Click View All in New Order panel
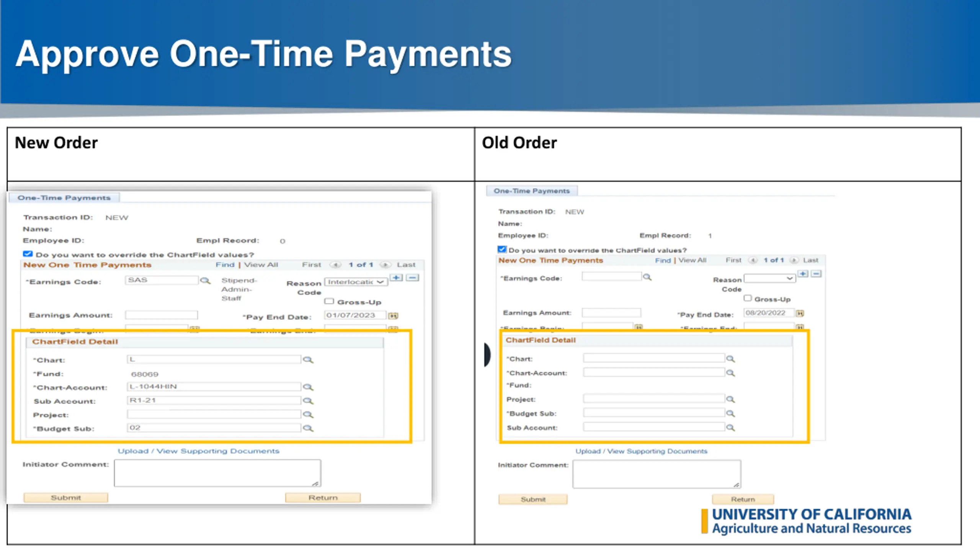980x551 pixels. (x=261, y=265)
